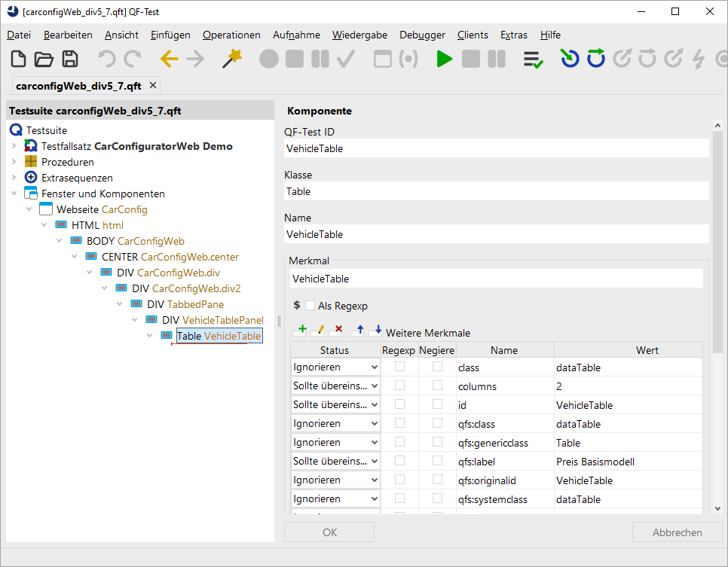Click the OK button
728x567 pixels.
pos(329,532)
